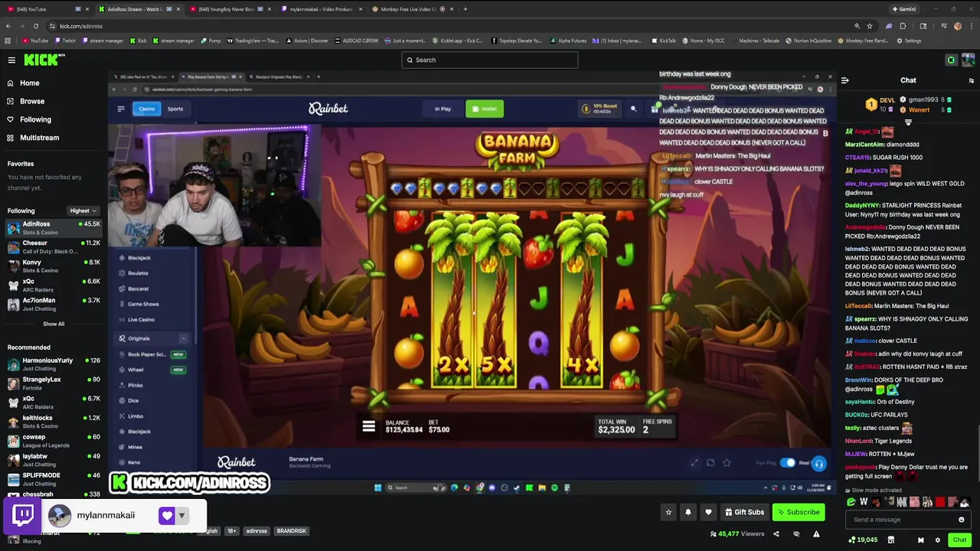Open the Highest sort dropdown
Viewport: 980px width, 551px height.
click(x=83, y=210)
